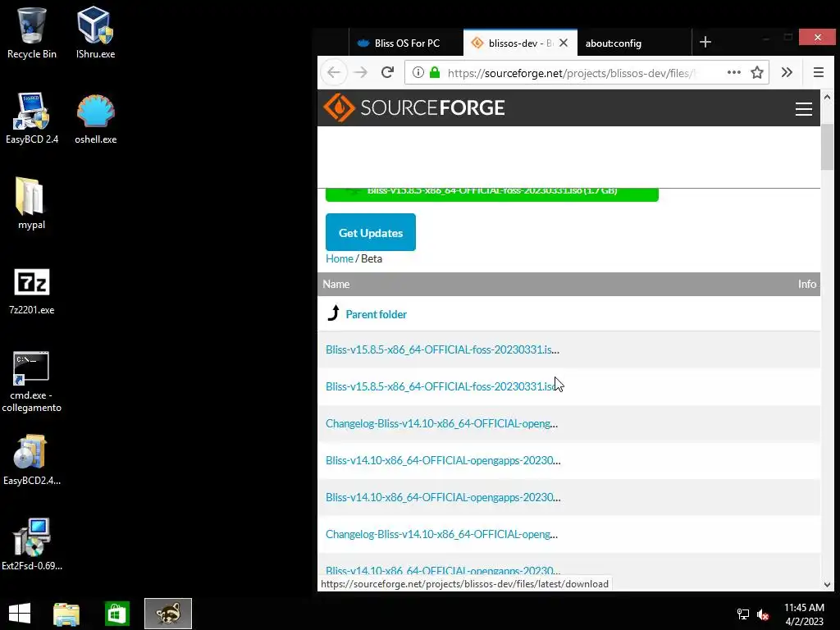Select the oshell.exe desktop icon
Image resolution: width=840 pixels, height=630 pixels.
(95, 118)
